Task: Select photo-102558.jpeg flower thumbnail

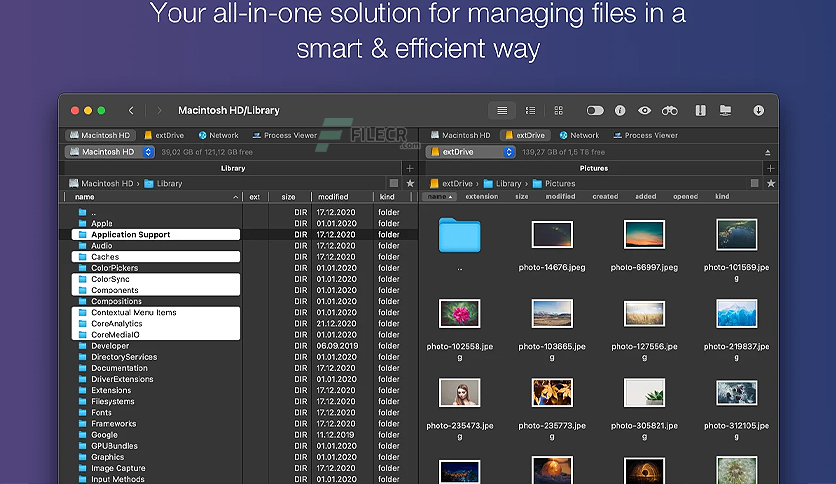Action: tap(460, 313)
